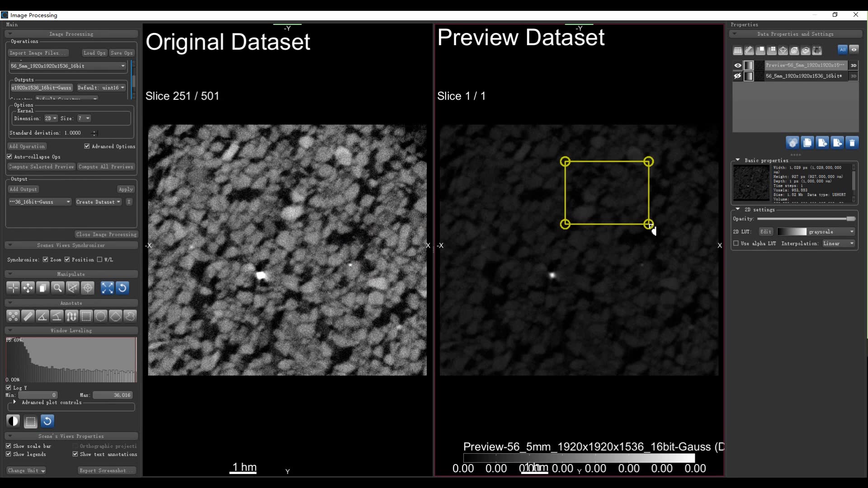
Task: Click Compute All Previews button
Action: point(106,167)
